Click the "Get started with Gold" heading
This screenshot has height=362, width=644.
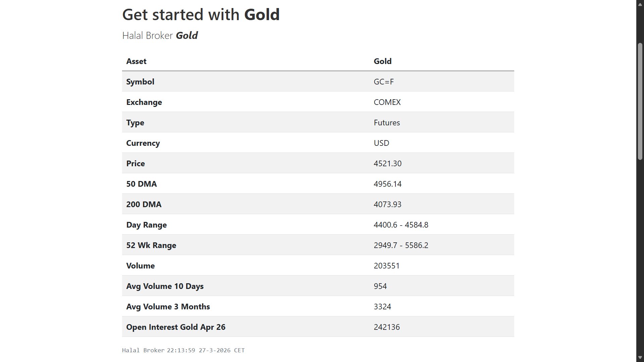click(201, 15)
